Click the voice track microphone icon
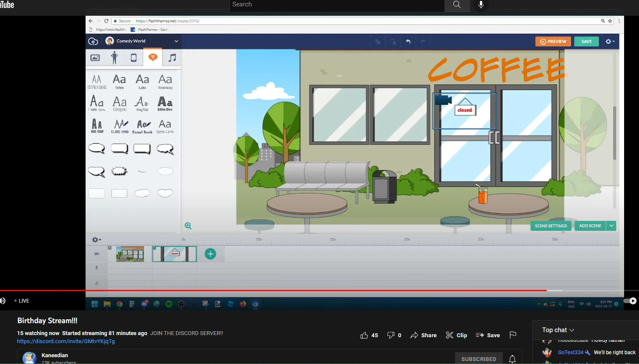639x364 pixels. [97, 268]
